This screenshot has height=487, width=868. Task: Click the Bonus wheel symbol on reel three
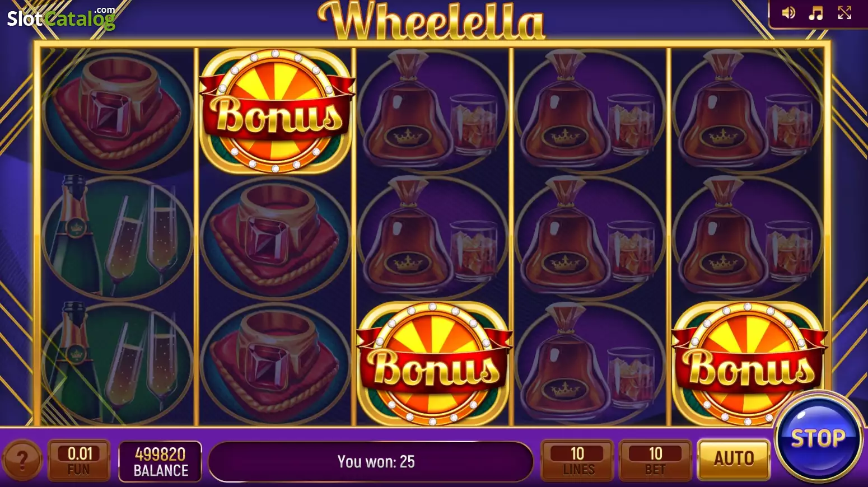pyautogui.click(x=433, y=363)
